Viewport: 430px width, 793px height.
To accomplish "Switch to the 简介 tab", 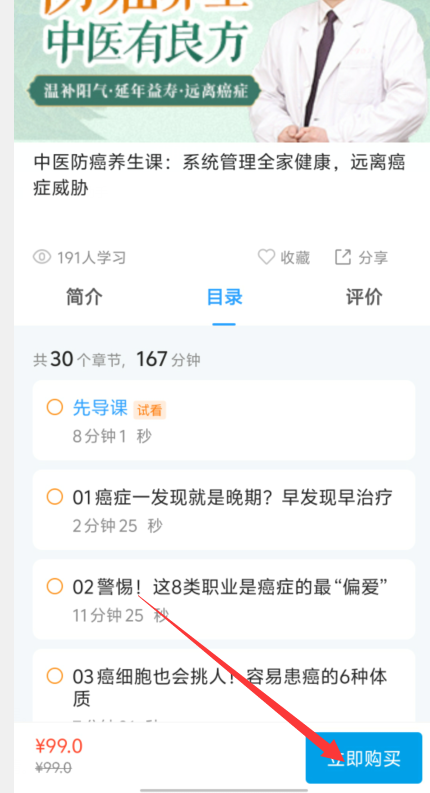I will [x=84, y=297].
